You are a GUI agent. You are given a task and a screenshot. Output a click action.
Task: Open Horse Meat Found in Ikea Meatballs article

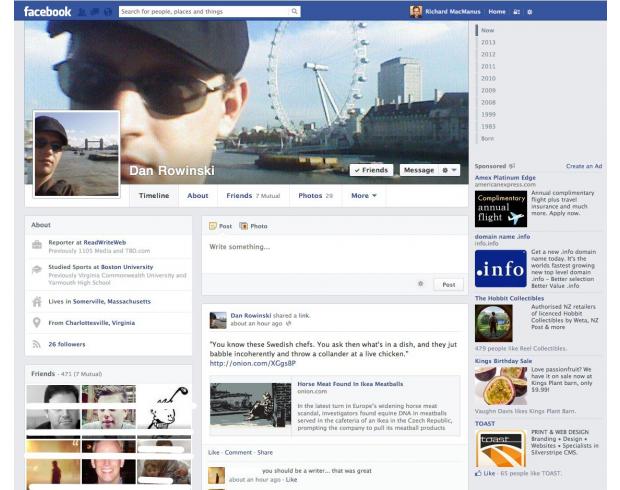point(350,384)
